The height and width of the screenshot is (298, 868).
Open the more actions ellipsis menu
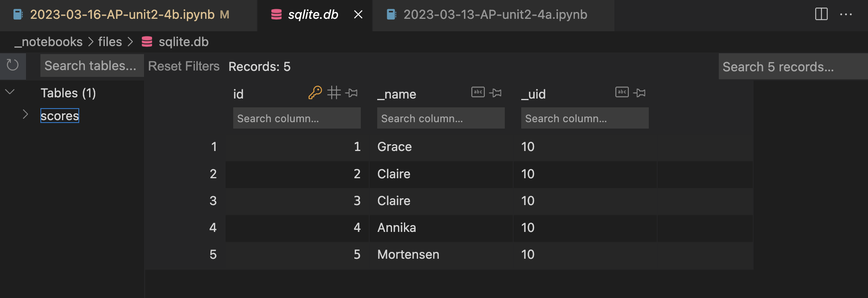pyautogui.click(x=846, y=14)
